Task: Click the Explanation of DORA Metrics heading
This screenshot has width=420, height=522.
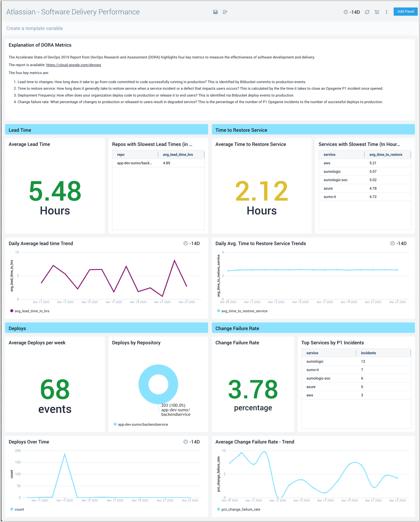Action: point(40,45)
